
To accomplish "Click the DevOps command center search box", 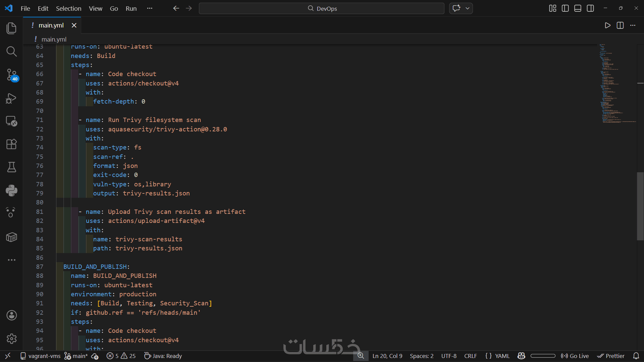I will click(x=321, y=8).
